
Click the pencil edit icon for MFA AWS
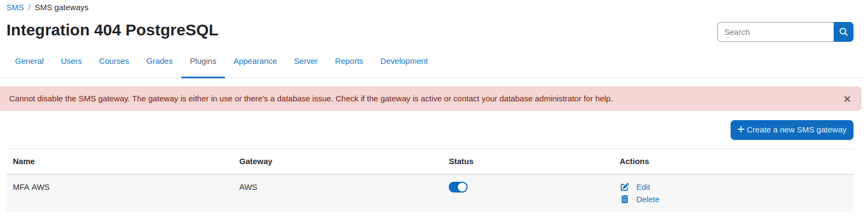pyautogui.click(x=625, y=187)
